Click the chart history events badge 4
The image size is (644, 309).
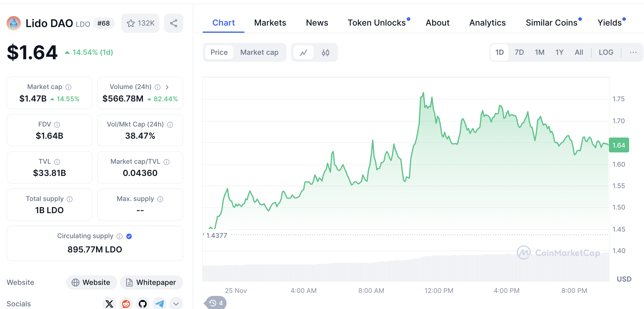pyautogui.click(x=215, y=303)
